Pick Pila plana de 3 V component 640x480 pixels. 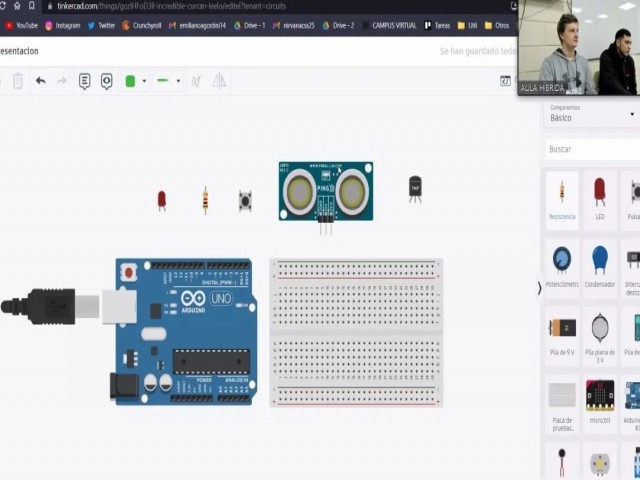[600, 336]
